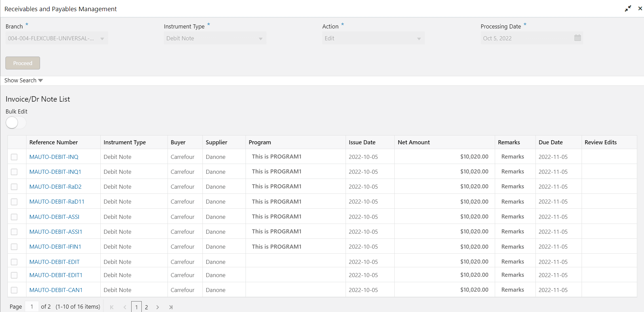Close the Receivables and Payables window
The width and height of the screenshot is (644, 312).
(640, 8)
